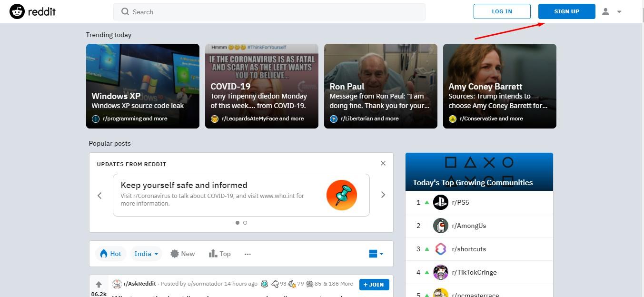The image size is (644, 297).
Task: Sort posts by Top
Action: [219, 254]
